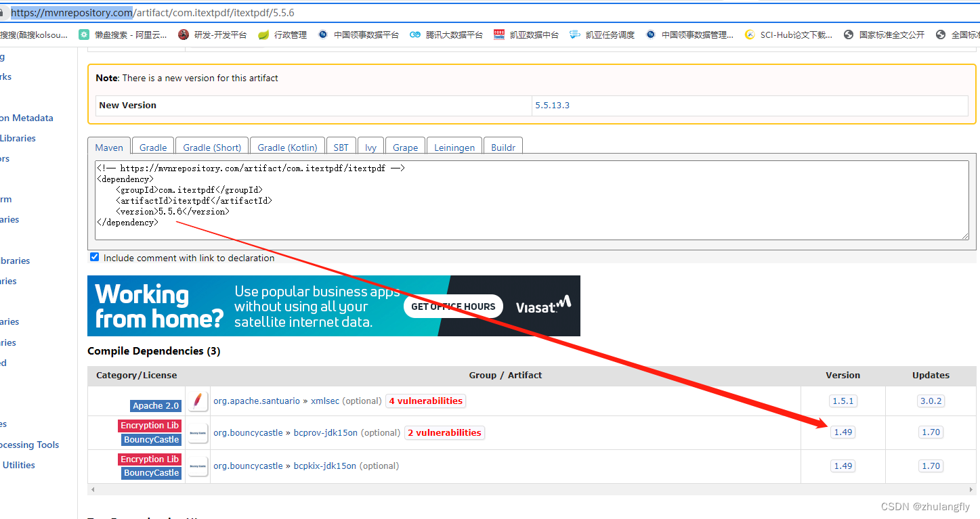Screen dimensions: 980x519
Task: Click the globe icon for 国家标准全文公开
Action: pyautogui.click(x=848, y=34)
